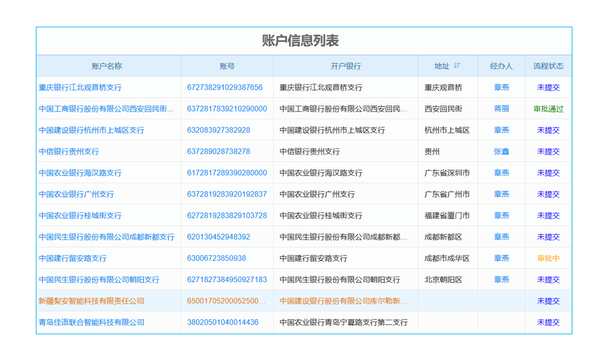The width and height of the screenshot is (607, 364).
Task: Click the 开户银行 column header
Action: pos(345,66)
